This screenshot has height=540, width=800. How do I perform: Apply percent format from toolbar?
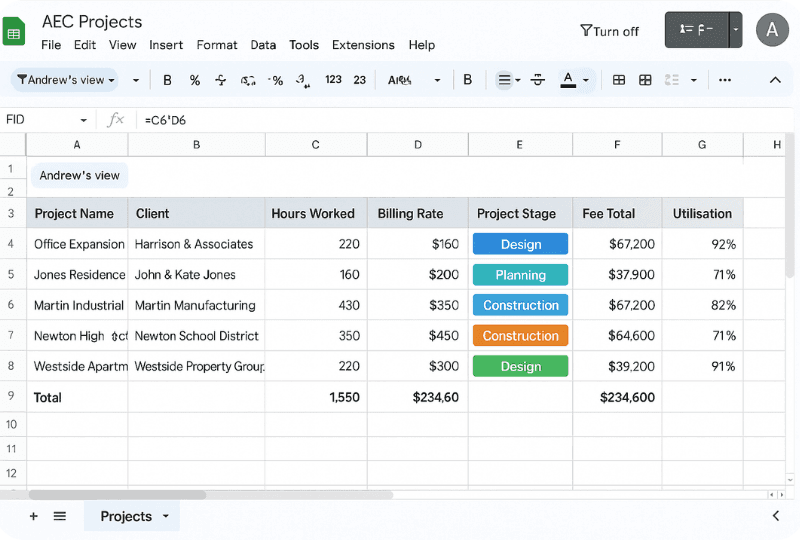tap(194, 80)
